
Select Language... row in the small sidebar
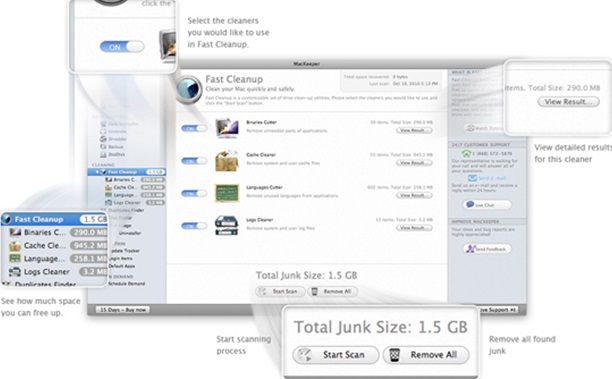pos(127,195)
